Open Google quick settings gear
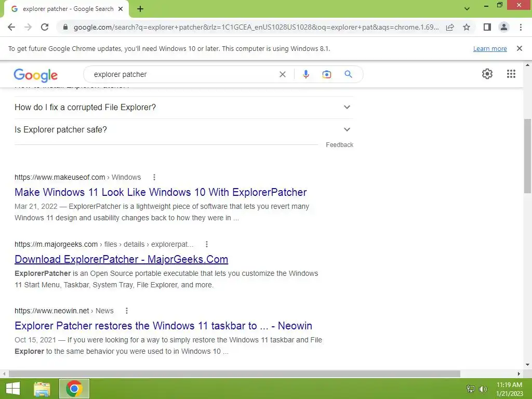 click(x=487, y=74)
